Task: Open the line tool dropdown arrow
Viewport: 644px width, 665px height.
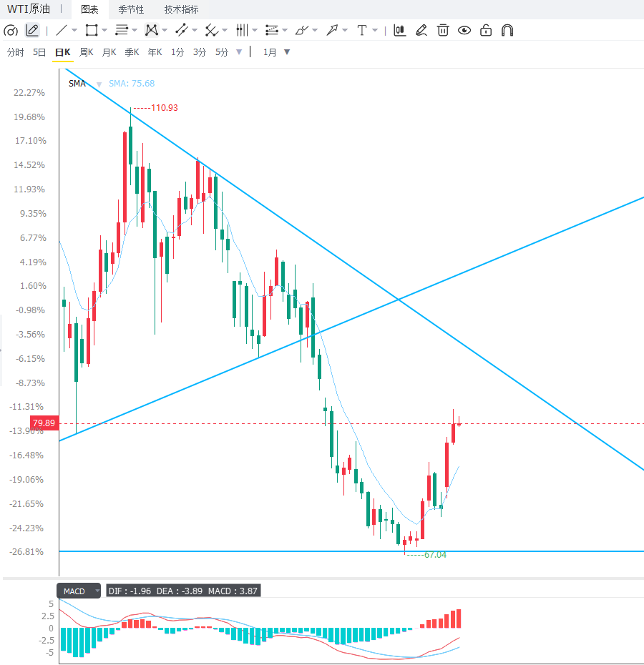Action: (x=74, y=31)
